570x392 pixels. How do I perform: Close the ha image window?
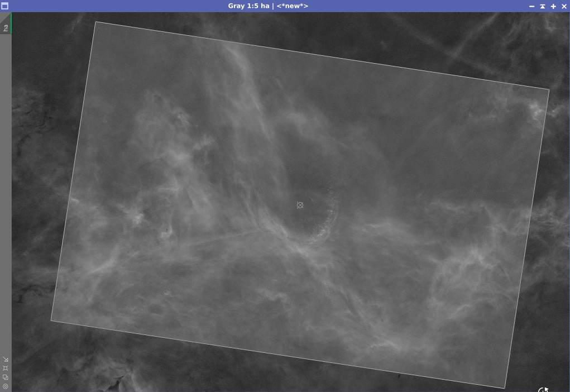click(564, 6)
